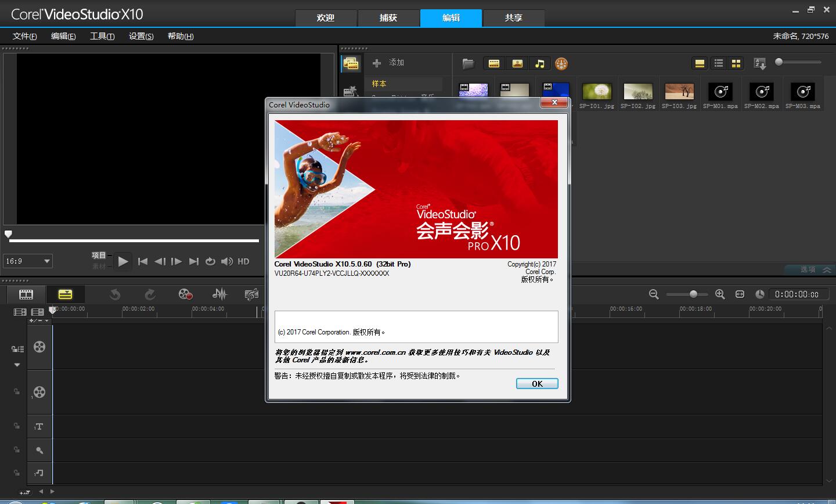
Task: Select the SP-M02.mpa audio clip
Action: pyautogui.click(x=762, y=92)
